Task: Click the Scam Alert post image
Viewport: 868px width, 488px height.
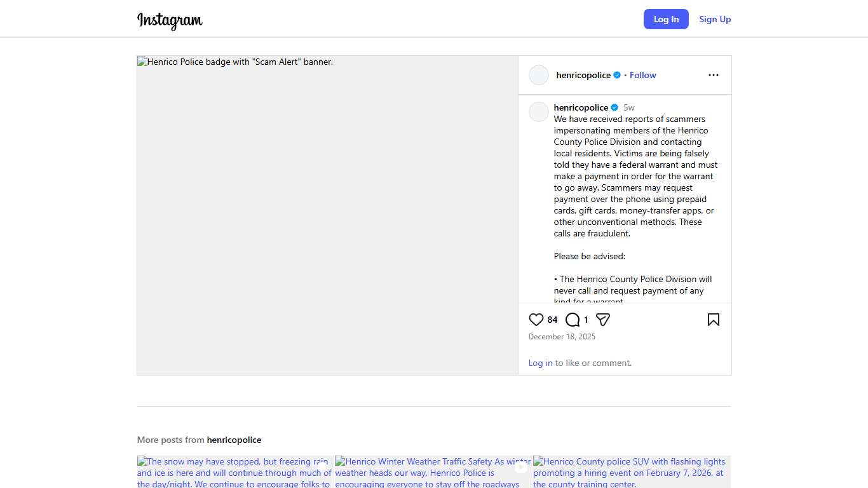Action: 327,215
